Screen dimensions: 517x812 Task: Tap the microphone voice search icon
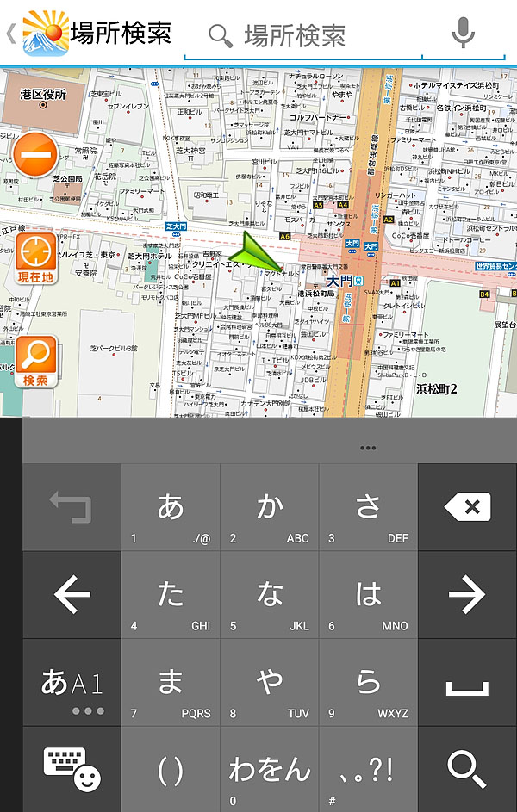pyautogui.click(x=463, y=34)
